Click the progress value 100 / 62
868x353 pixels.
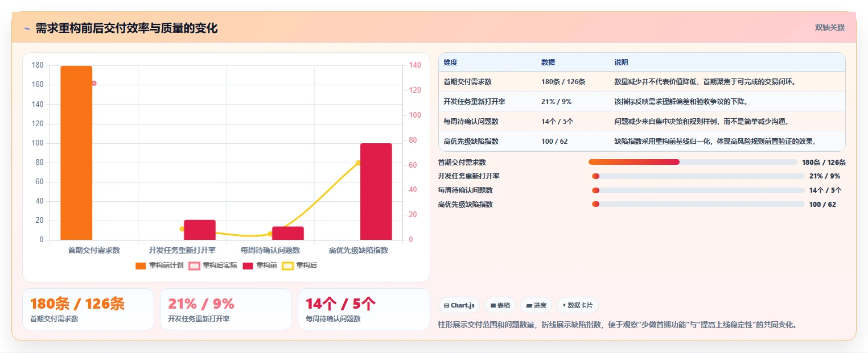pyautogui.click(x=822, y=204)
